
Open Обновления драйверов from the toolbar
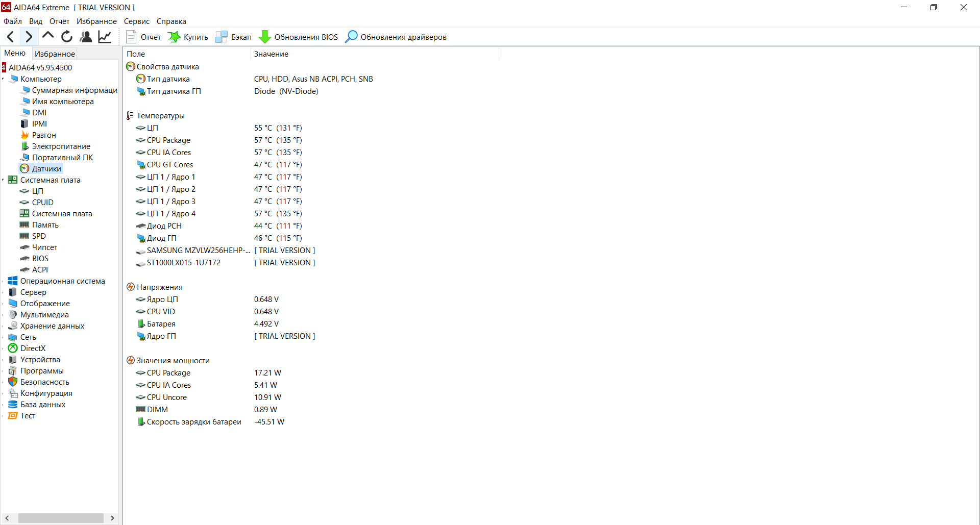[x=396, y=37]
